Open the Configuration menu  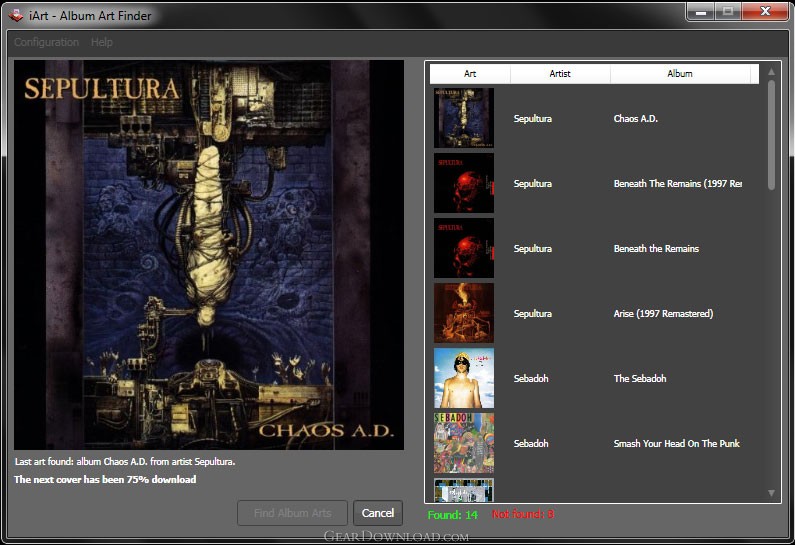click(x=46, y=42)
